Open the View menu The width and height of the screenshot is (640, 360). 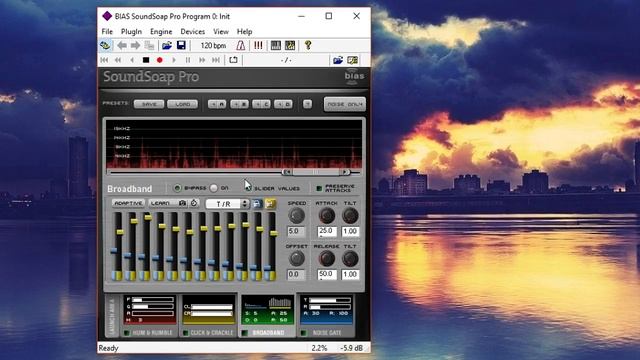[x=221, y=31]
